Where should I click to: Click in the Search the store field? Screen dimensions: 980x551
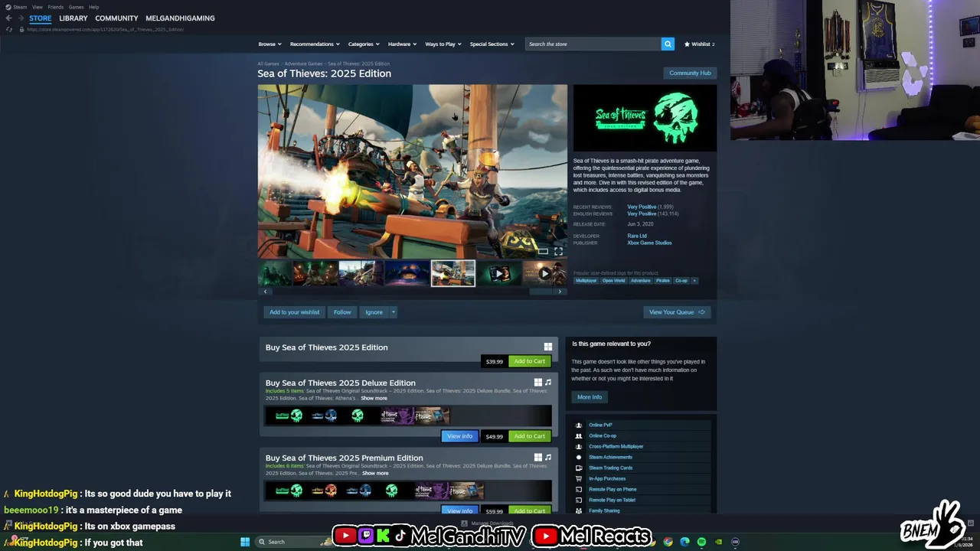[x=593, y=44]
